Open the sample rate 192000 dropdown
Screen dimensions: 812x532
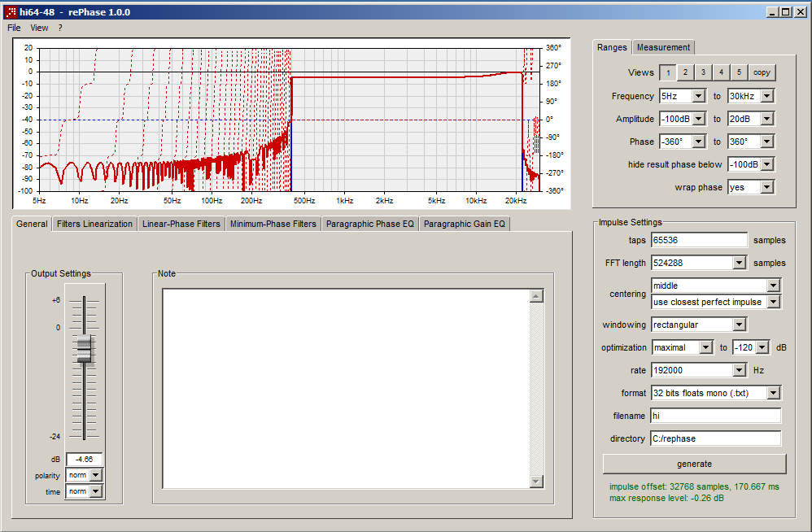click(x=739, y=370)
